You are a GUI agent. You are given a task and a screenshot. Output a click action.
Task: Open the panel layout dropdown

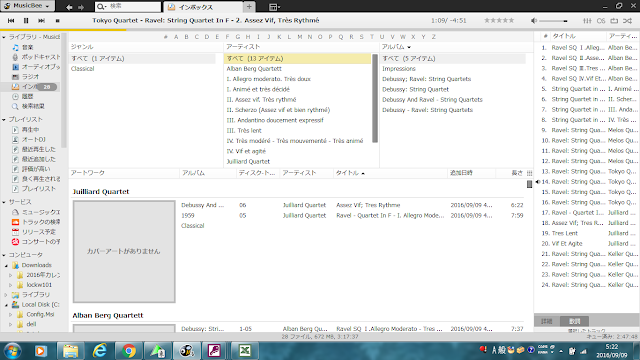click(274, 7)
